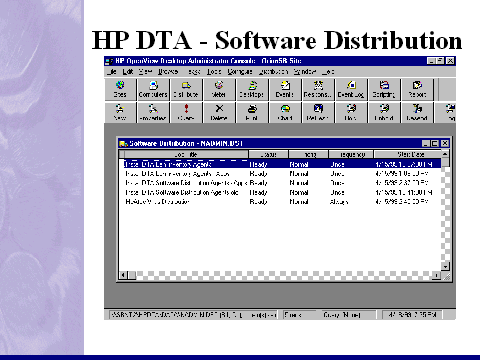This screenshot has height=360, width=480.
Task: Click the Delete X icon
Action: pyautogui.click(x=219, y=112)
